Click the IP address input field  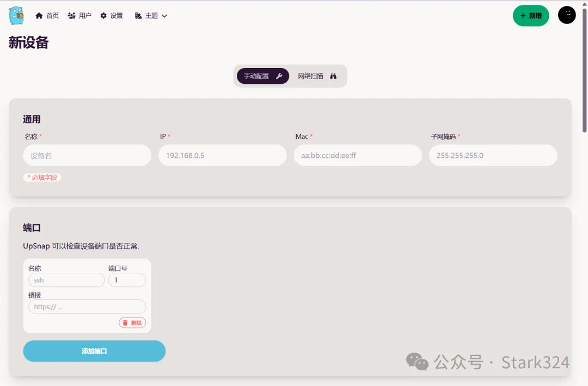[x=222, y=155]
